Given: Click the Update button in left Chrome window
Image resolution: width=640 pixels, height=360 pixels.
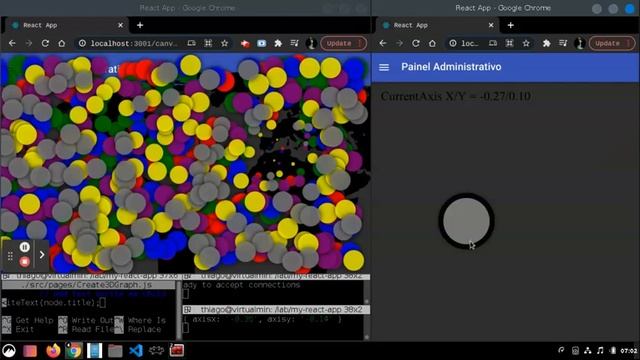Looking at the screenshot, I should (x=343, y=43).
